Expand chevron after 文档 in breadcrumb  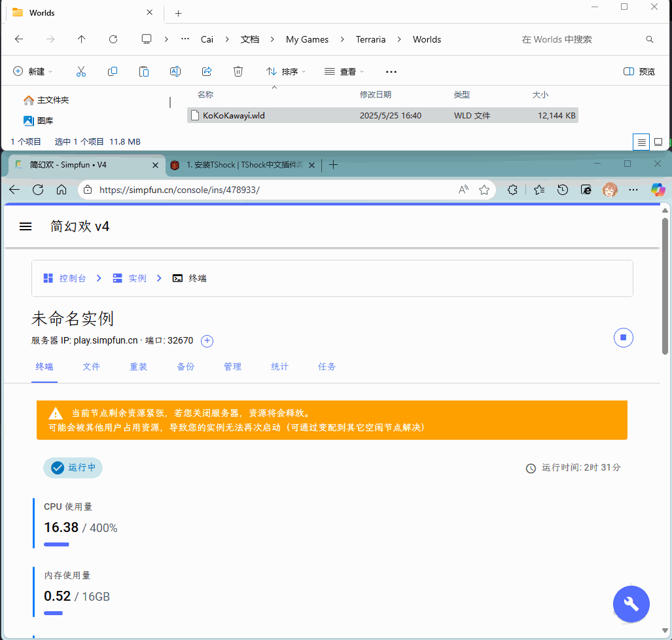[x=272, y=39]
